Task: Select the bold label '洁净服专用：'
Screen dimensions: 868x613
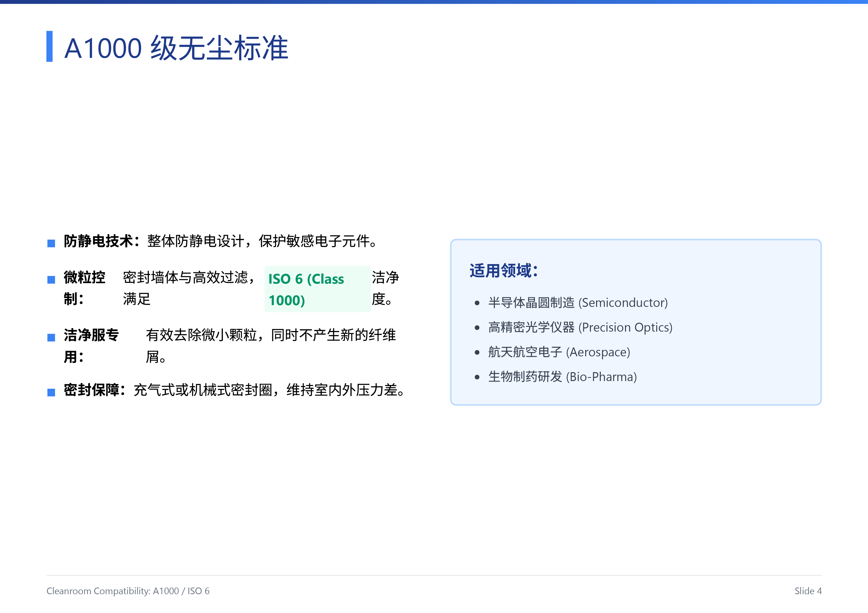Action: (x=91, y=346)
